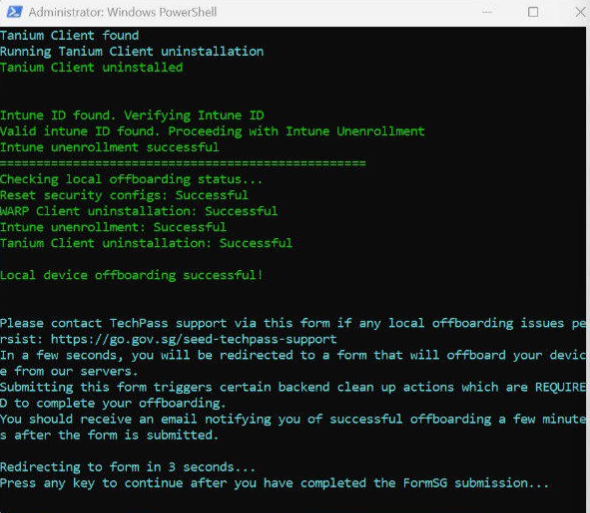Close the Administrator PowerShell window
Image resolution: width=590 pixels, height=513 pixels.
pos(581,12)
